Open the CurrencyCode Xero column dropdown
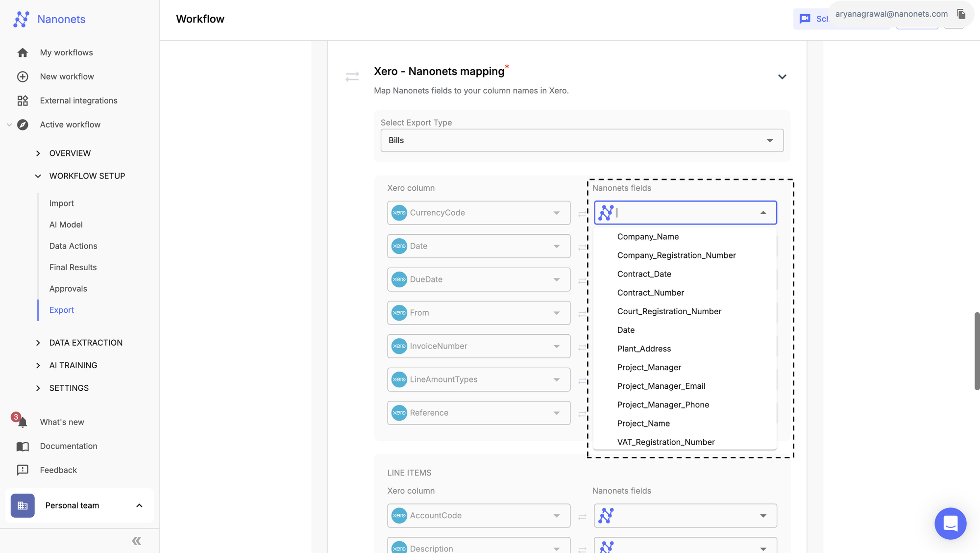The height and width of the screenshot is (553, 980). click(478, 213)
